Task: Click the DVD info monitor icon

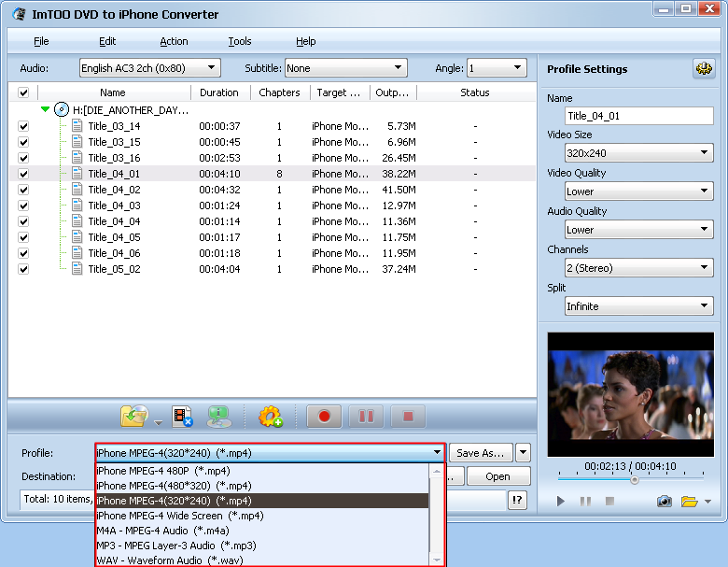Action: click(x=218, y=417)
